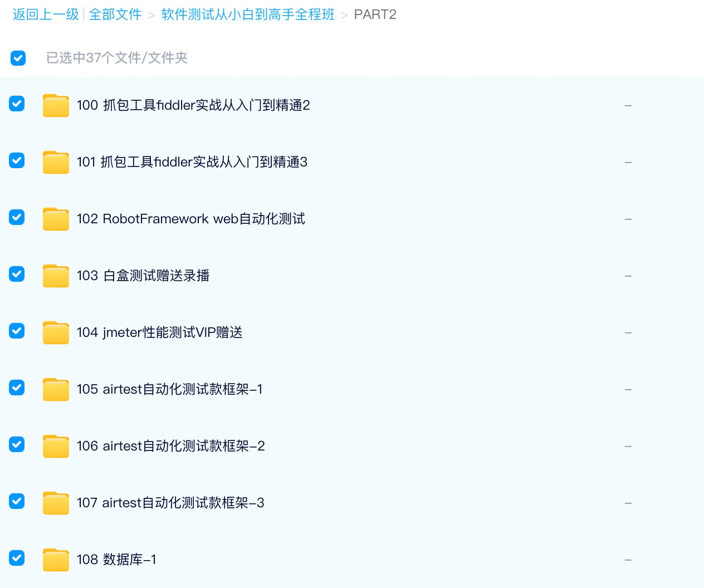
Task: Uncheck the checkbox beside 106 airtest自动化测试款框架-2
Action: click(x=17, y=444)
